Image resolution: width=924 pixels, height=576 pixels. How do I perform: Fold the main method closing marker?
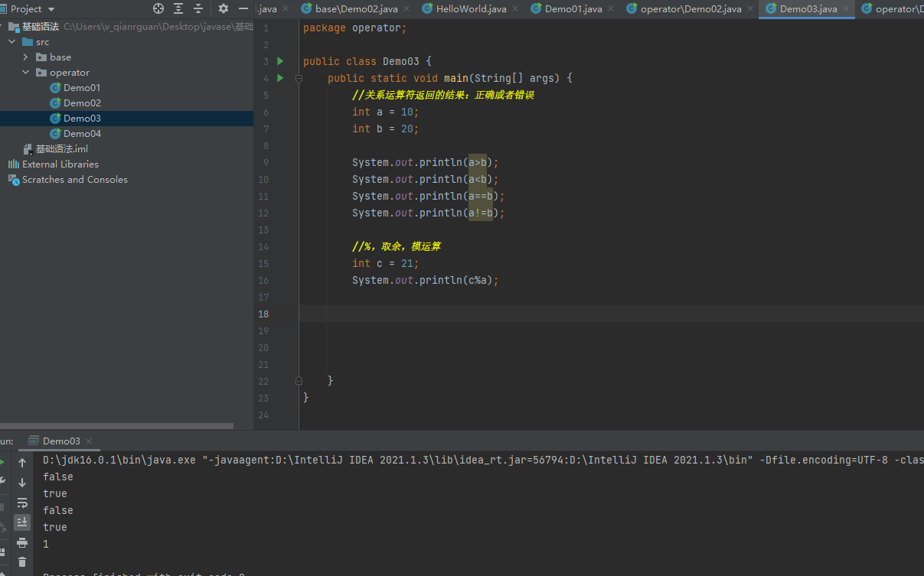(299, 381)
